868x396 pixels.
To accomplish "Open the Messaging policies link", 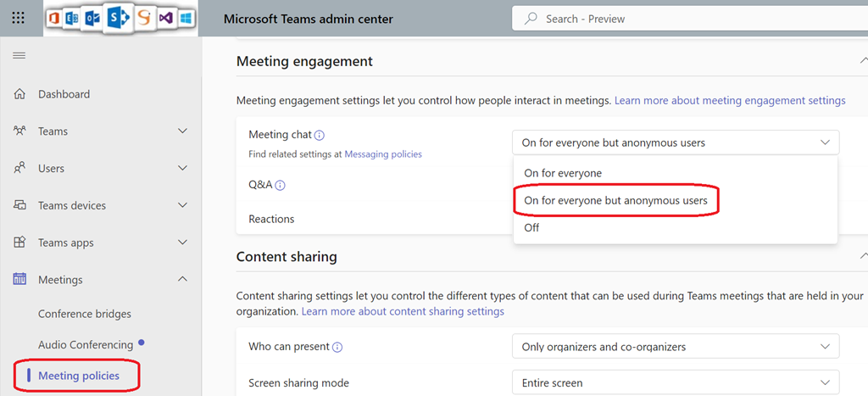I will point(382,154).
